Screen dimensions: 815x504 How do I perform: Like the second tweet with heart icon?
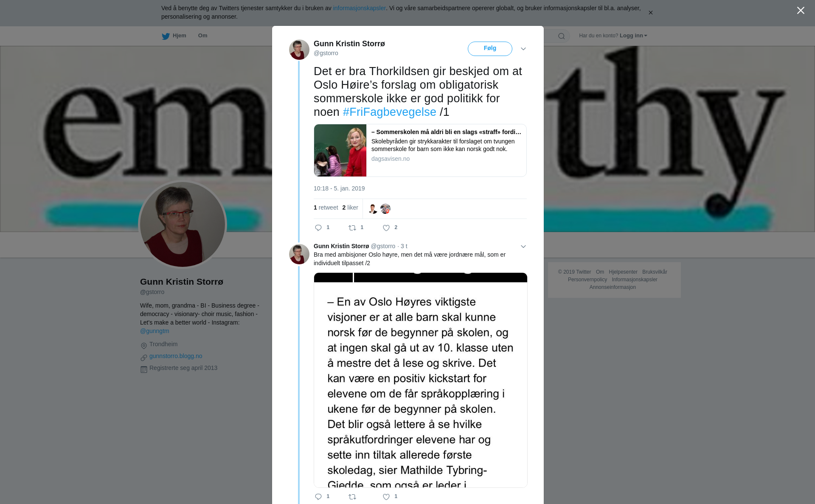click(x=386, y=497)
